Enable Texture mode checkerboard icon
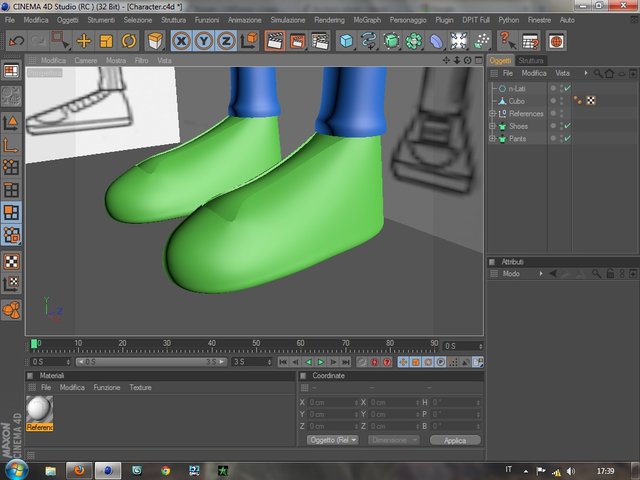Viewport: 640px width, 480px height. coord(11,261)
